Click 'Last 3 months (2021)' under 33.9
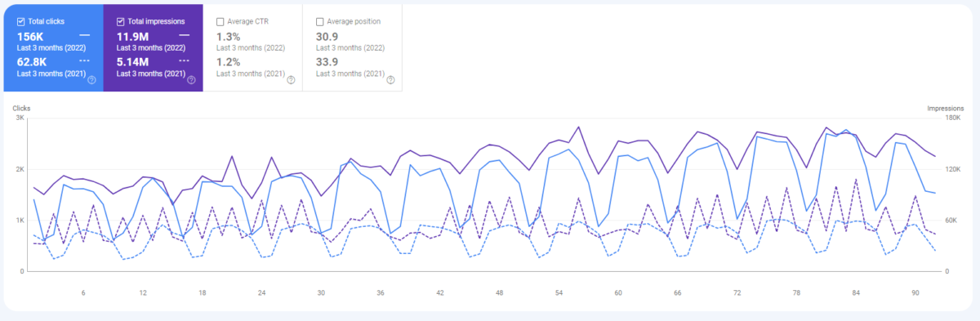The width and height of the screenshot is (980, 321). point(350,74)
